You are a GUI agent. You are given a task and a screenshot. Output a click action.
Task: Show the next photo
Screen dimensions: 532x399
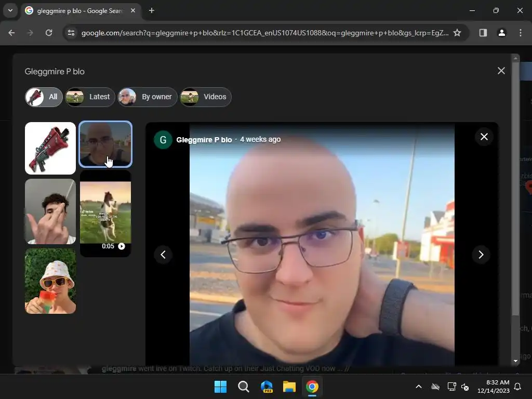click(481, 255)
